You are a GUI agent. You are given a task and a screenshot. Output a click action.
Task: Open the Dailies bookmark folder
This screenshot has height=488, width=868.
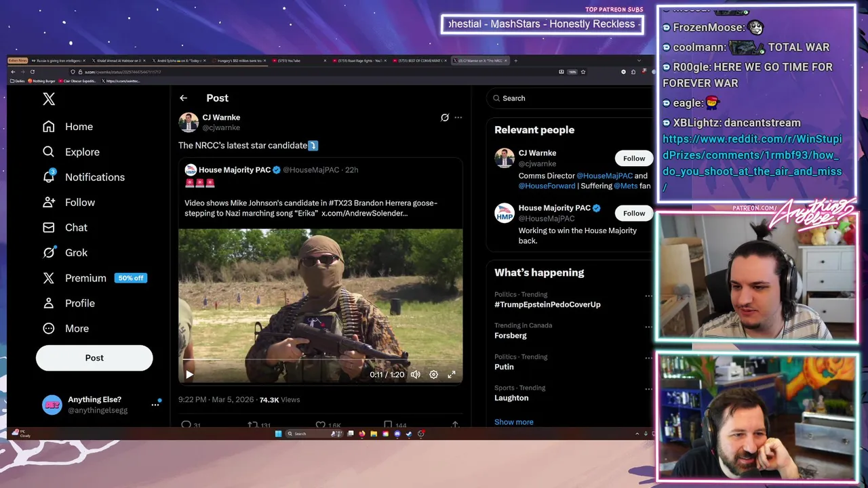coord(18,81)
